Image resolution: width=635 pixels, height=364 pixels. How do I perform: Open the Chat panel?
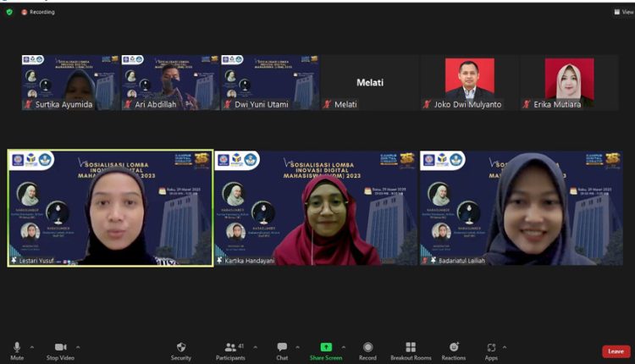[282, 350]
